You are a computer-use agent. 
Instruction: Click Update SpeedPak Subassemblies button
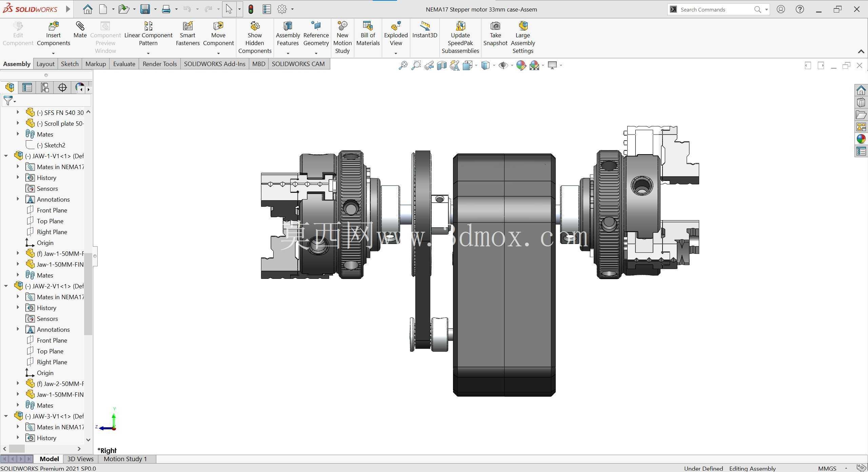click(x=460, y=38)
